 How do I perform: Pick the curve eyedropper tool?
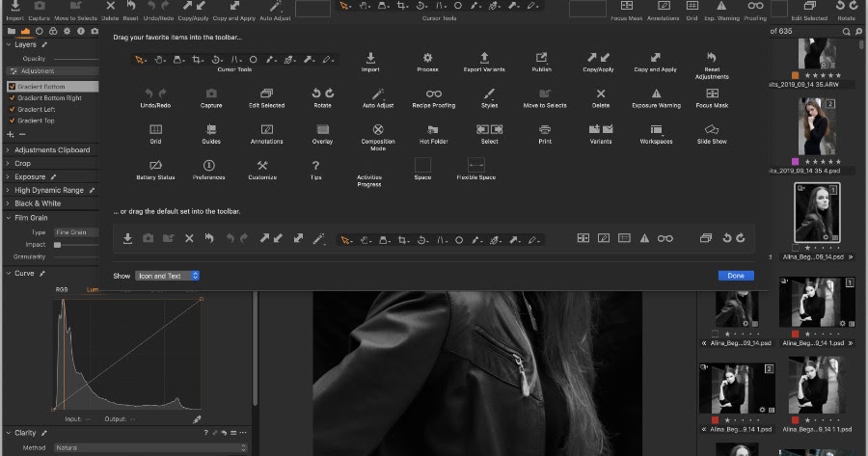[x=197, y=419]
